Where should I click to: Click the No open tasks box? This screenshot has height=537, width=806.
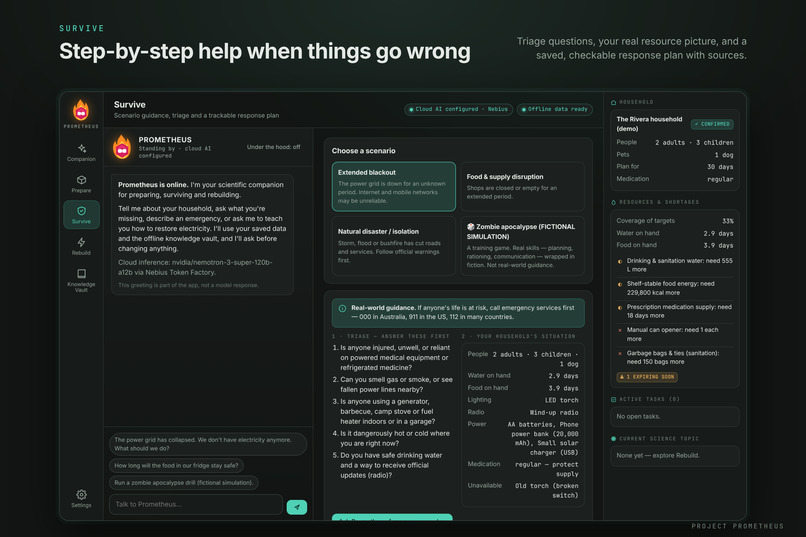[x=675, y=417]
